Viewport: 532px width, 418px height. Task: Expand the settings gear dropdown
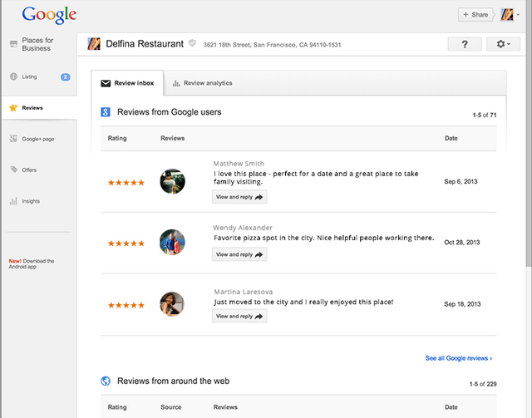503,44
